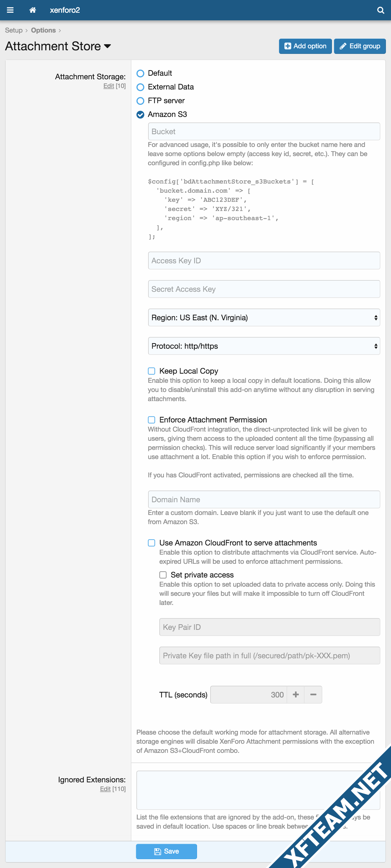Open search with the magnifier icon
Viewport: 391px width, 868px height.
(x=380, y=10)
